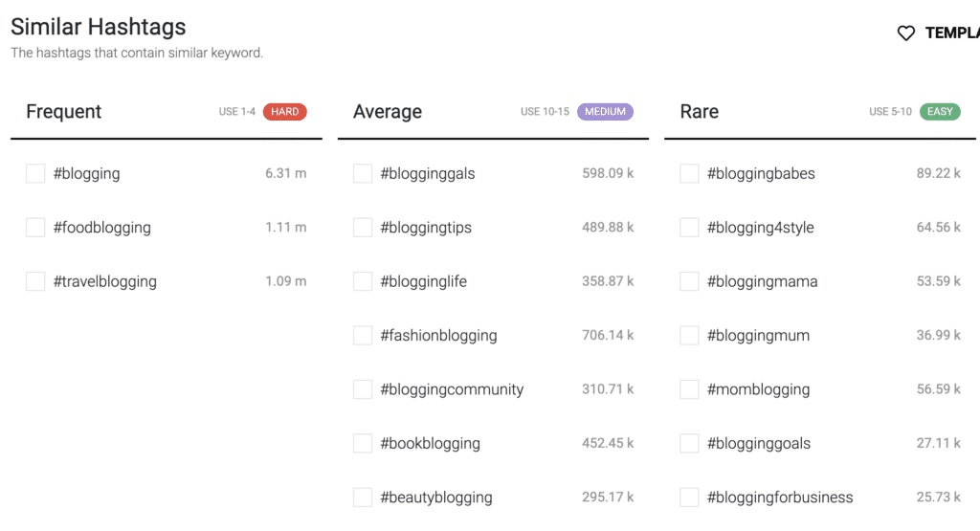Viewport: 980px width, 531px height.
Task: Click the red HARD difficulty badge
Action: [x=284, y=112]
